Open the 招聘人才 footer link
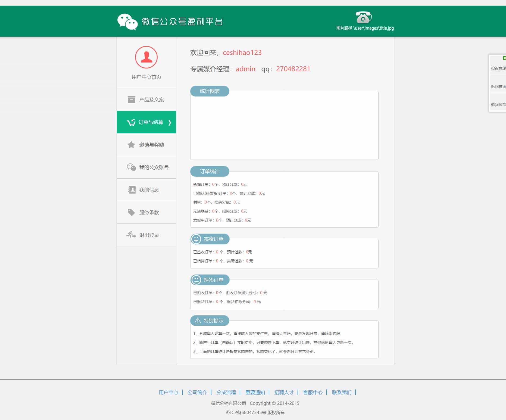 pyautogui.click(x=284, y=392)
